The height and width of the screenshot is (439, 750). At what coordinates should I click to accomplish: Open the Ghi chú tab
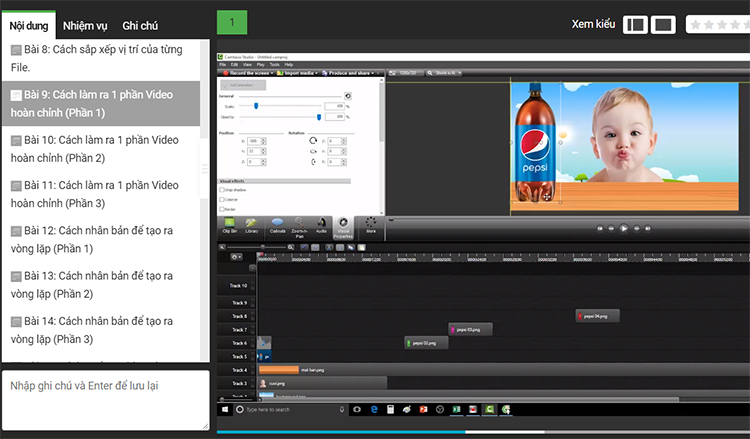pos(140,25)
